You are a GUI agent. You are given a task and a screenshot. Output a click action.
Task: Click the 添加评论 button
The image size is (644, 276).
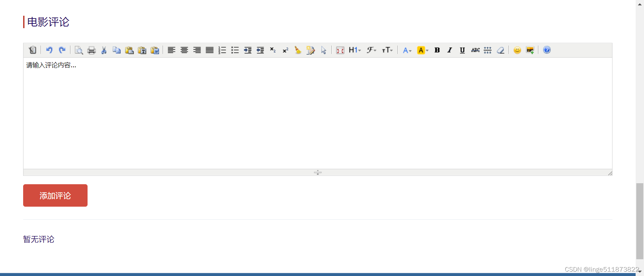pos(55,195)
